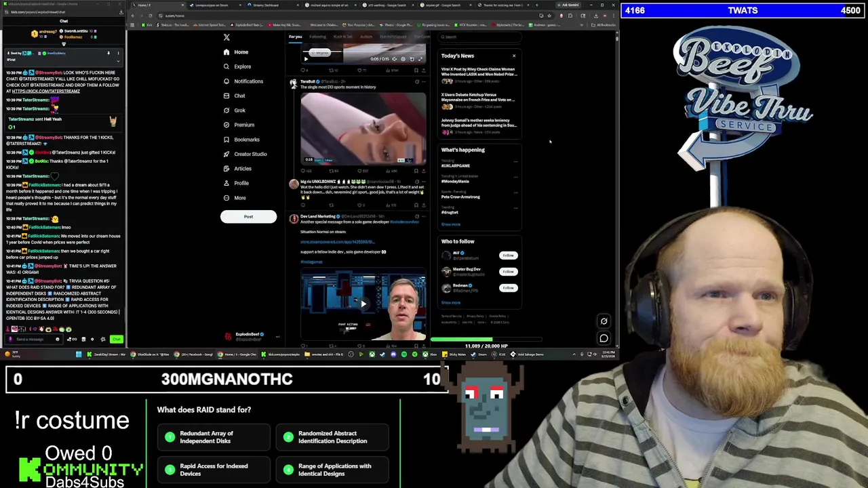Mute the top video's volume
This screenshot has height=488, width=868.
tap(394, 59)
